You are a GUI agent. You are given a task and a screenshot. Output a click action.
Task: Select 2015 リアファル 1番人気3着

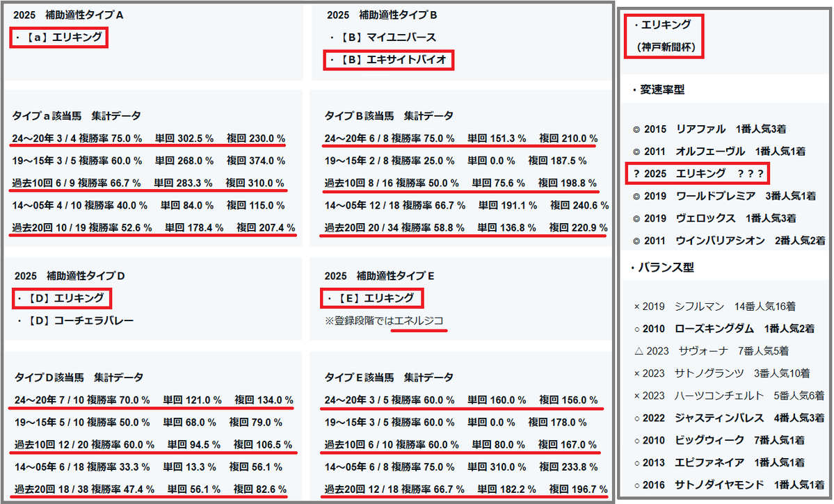[x=709, y=129]
